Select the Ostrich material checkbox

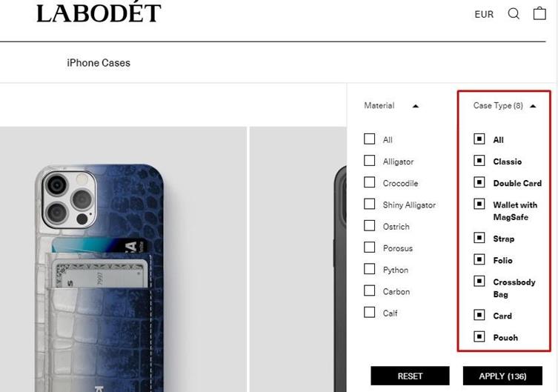pyautogui.click(x=369, y=225)
